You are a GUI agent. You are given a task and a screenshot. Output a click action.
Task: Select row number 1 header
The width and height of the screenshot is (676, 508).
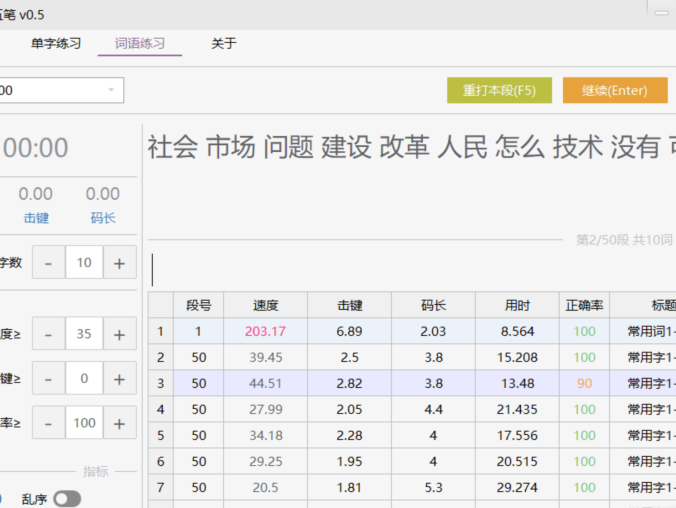pos(161,331)
